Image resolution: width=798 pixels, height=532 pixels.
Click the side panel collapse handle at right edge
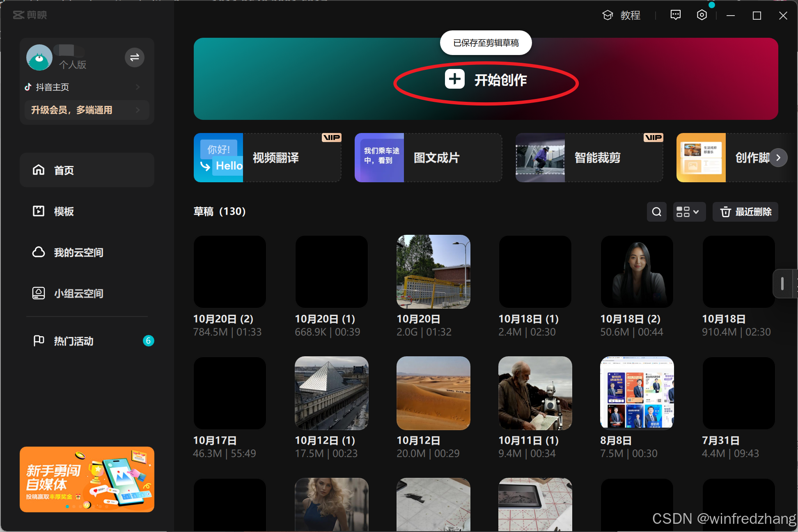tap(782, 284)
